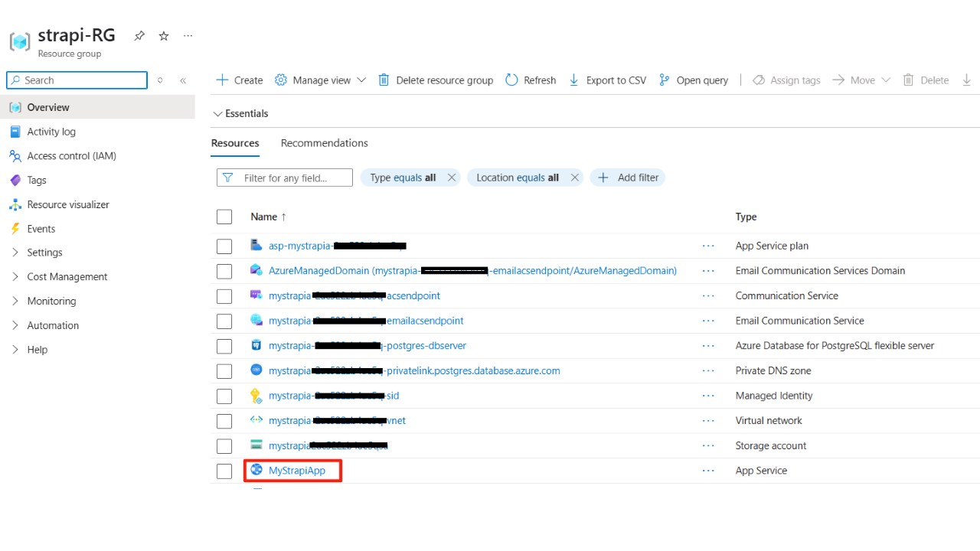Viewport: 980px width, 551px height.
Task: Open the ellipsis menu for the Storage account row
Action: [x=708, y=445]
